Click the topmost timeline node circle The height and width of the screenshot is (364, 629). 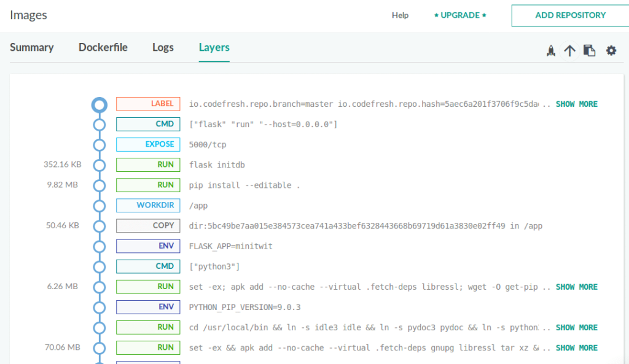(x=100, y=104)
